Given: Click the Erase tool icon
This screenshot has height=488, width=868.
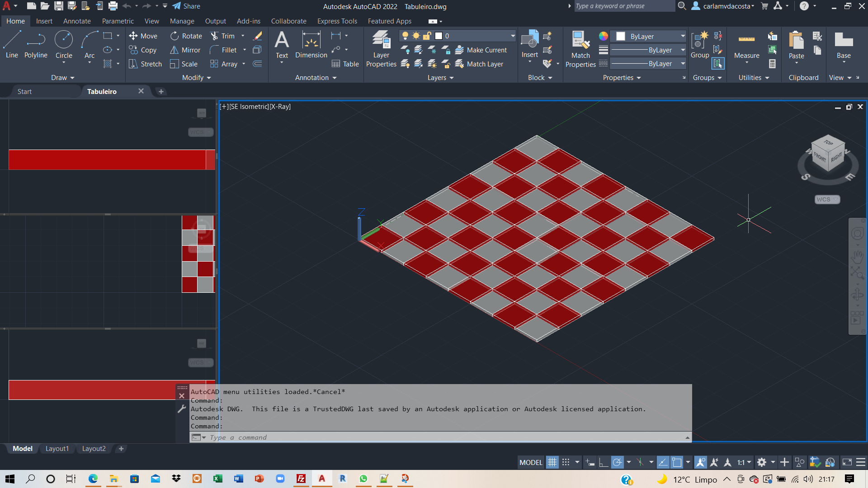Looking at the screenshot, I should click(x=258, y=36).
